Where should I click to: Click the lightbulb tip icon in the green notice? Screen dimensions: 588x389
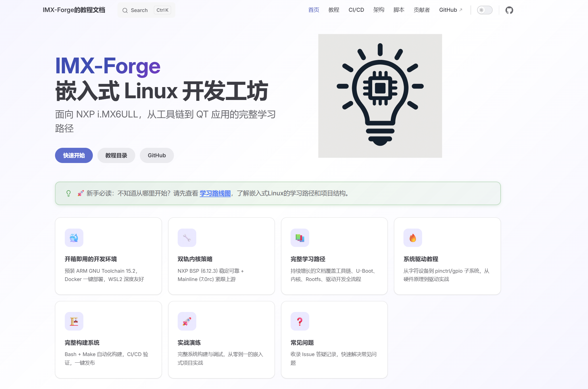[68, 193]
